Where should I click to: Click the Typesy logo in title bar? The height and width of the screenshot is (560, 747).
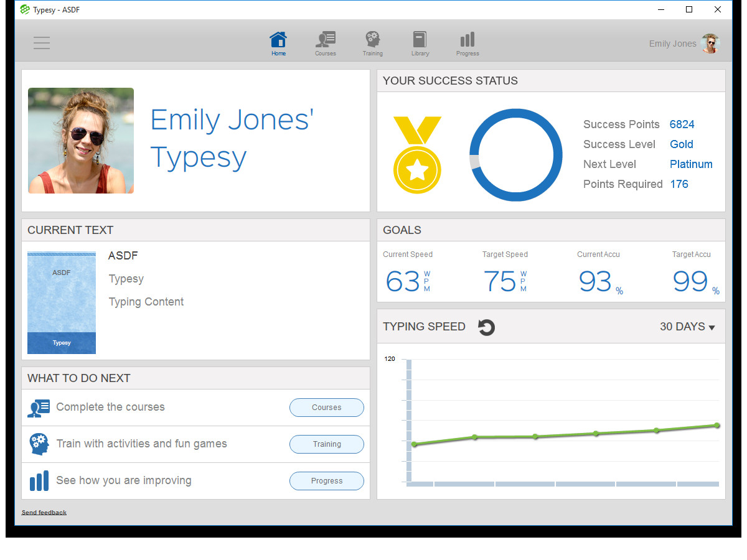point(25,9)
